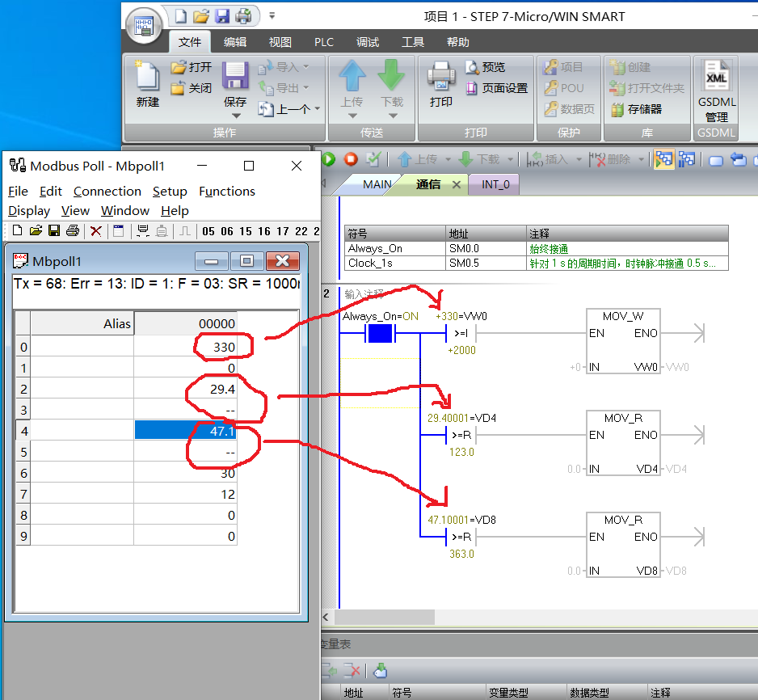Expand the 上一个 (Previous) dropdown
The height and width of the screenshot is (700, 758).
(317, 109)
